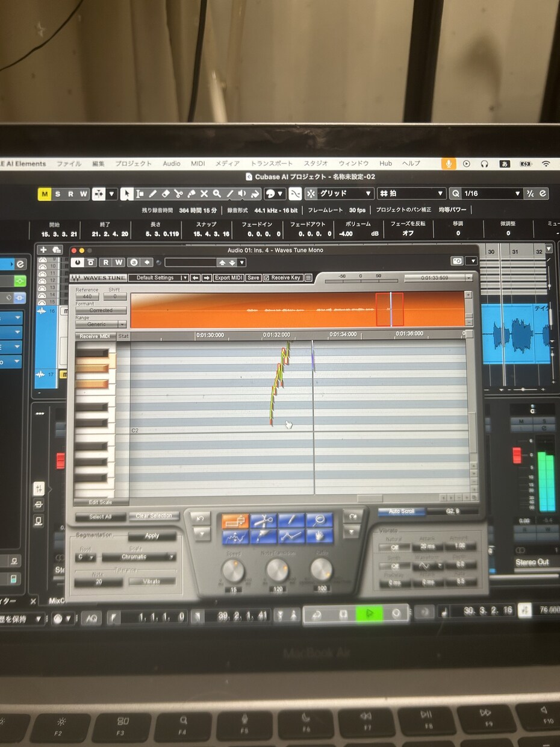Choose the Hand navigation tool in Waves Tune

pyautogui.click(x=319, y=536)
